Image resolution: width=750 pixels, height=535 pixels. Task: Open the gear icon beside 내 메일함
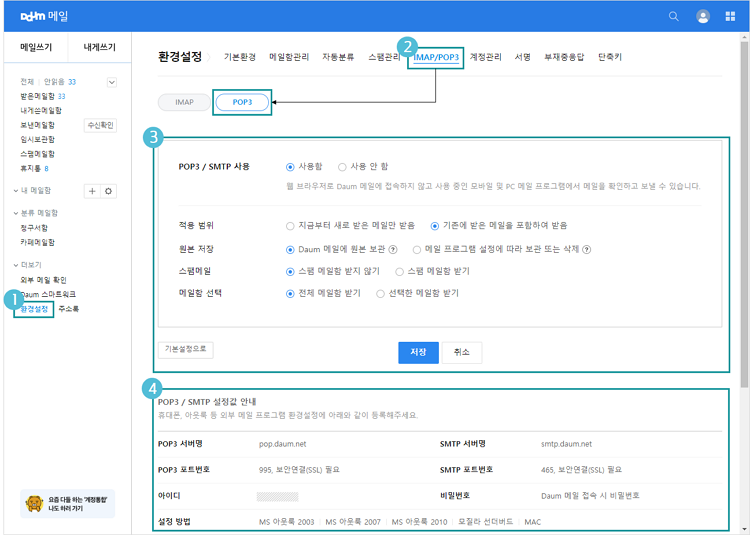pyautogui.click(x=109, y=190)
